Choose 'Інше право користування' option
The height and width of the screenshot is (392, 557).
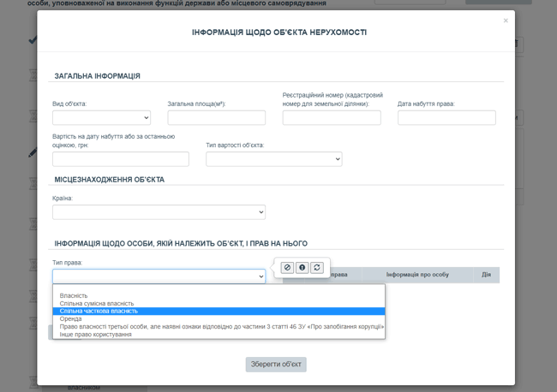tap(96, 335)
